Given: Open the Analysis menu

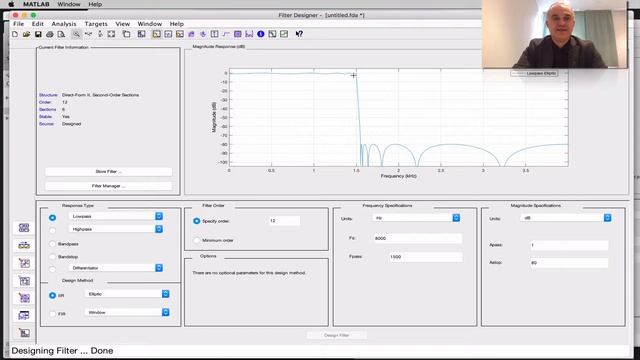Looking at the screenshot, I should point(64,24).
